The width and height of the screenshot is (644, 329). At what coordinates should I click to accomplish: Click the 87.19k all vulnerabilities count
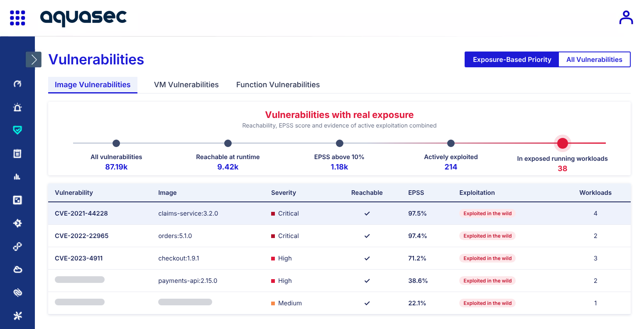(x=116, y=167)
